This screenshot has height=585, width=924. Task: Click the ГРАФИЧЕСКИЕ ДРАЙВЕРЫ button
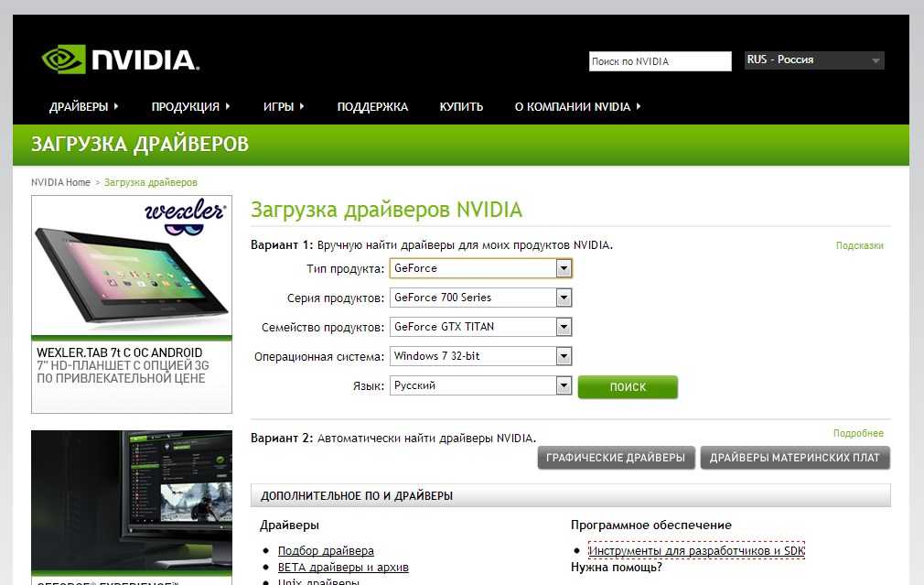pos(616,458)
